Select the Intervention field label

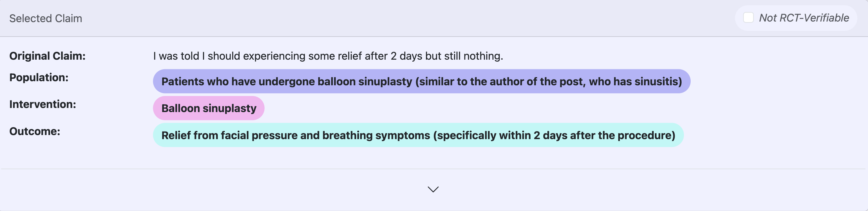click(x=43, y=104)
